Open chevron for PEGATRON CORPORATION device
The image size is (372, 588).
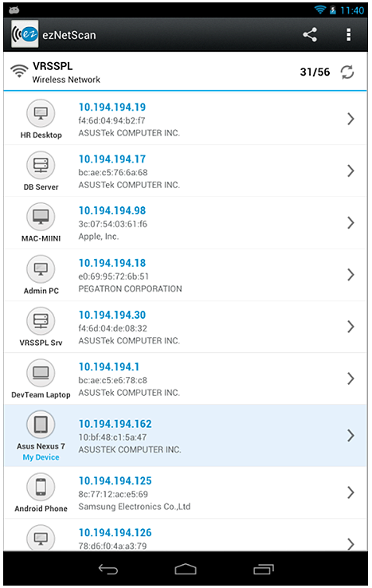pyautogui.click(x=350, y=275)
